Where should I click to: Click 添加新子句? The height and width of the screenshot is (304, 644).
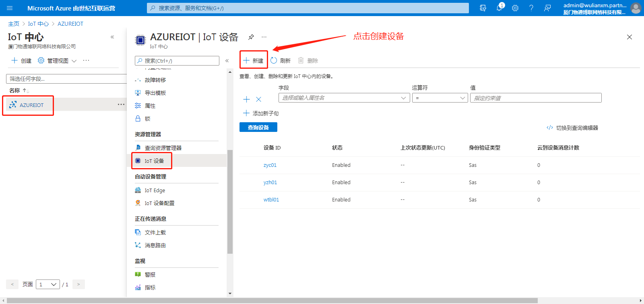[x=261, y=113]
